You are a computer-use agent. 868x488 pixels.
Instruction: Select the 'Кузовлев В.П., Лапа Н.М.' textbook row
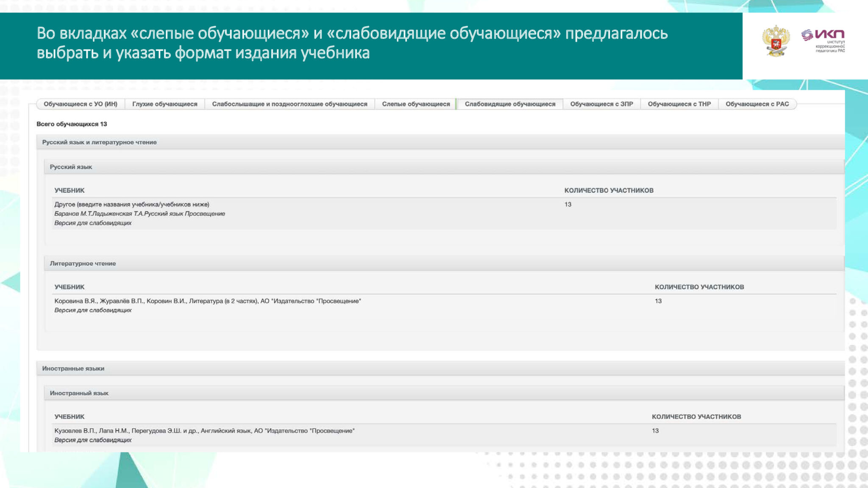pyautogui.click(x=444, y=435)
